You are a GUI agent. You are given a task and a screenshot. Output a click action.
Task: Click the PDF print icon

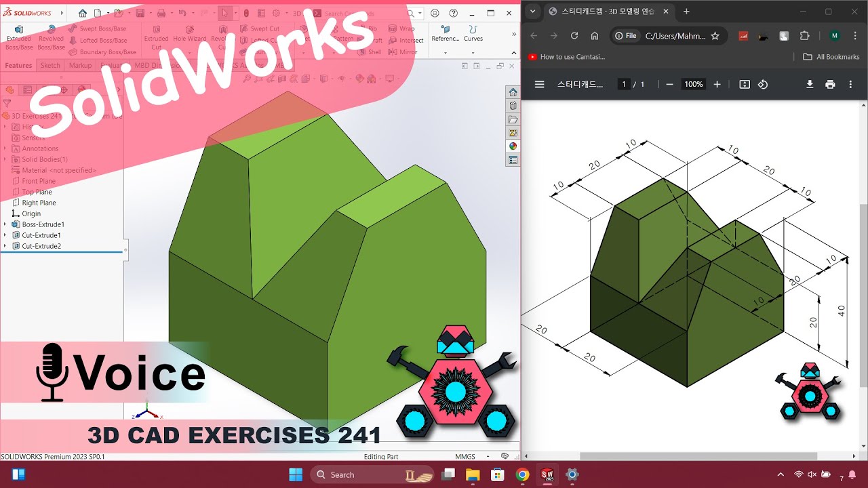pos(830,84)
